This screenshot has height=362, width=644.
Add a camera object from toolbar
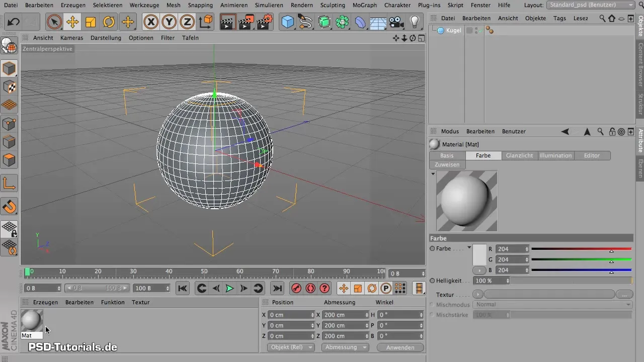(396, 22)
